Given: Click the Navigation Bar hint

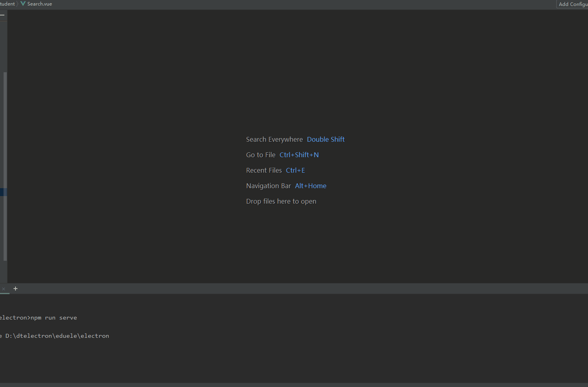Looking at the screenshot, I should click(268, 186).
